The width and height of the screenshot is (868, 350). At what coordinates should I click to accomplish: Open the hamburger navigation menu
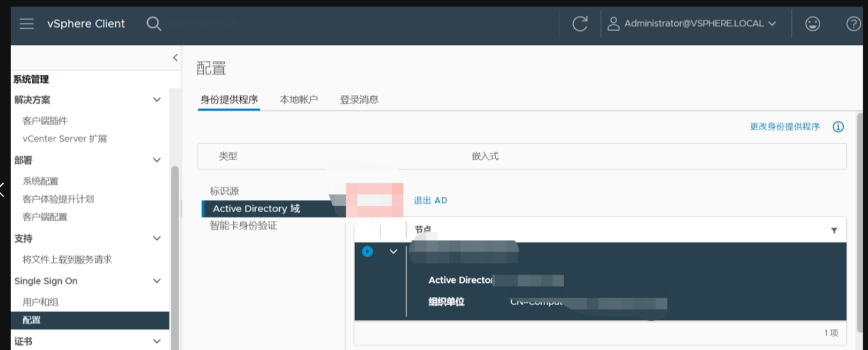pyautogui.click(x=26, y=24)
